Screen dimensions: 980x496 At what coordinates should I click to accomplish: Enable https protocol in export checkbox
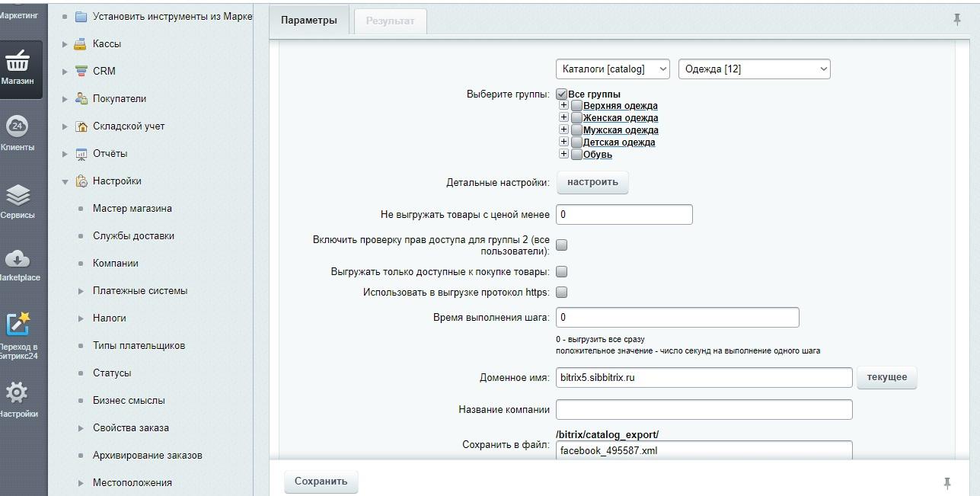pyautogui.click(x=562, y=292)
